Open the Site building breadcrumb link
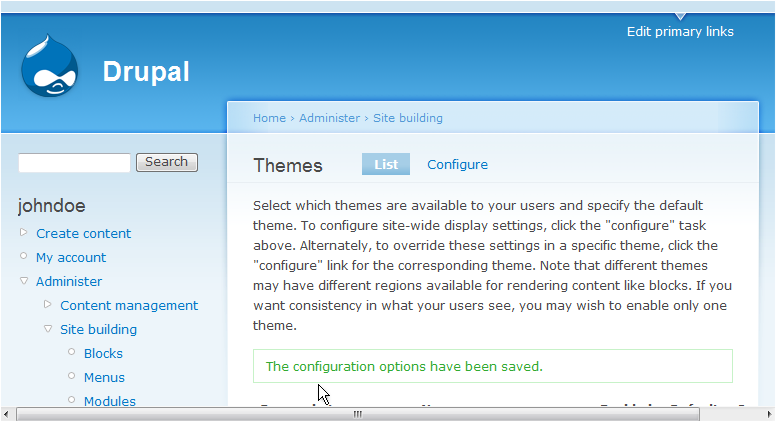This screenshot has height=422, width=776. pyautogui.click(x=408, y=118)
